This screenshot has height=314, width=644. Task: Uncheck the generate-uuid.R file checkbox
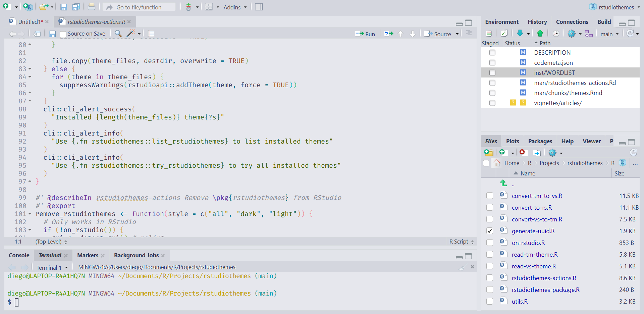(x=490, y=231)
